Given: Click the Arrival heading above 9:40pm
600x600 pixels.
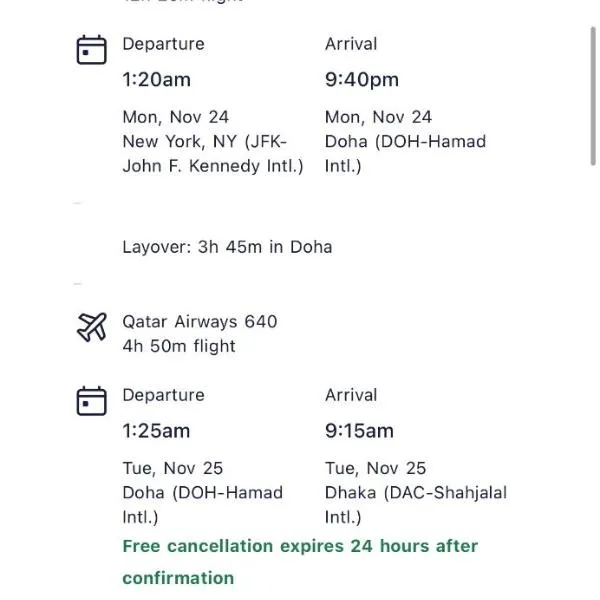Looking at the screenshot, I should (351, 44).
